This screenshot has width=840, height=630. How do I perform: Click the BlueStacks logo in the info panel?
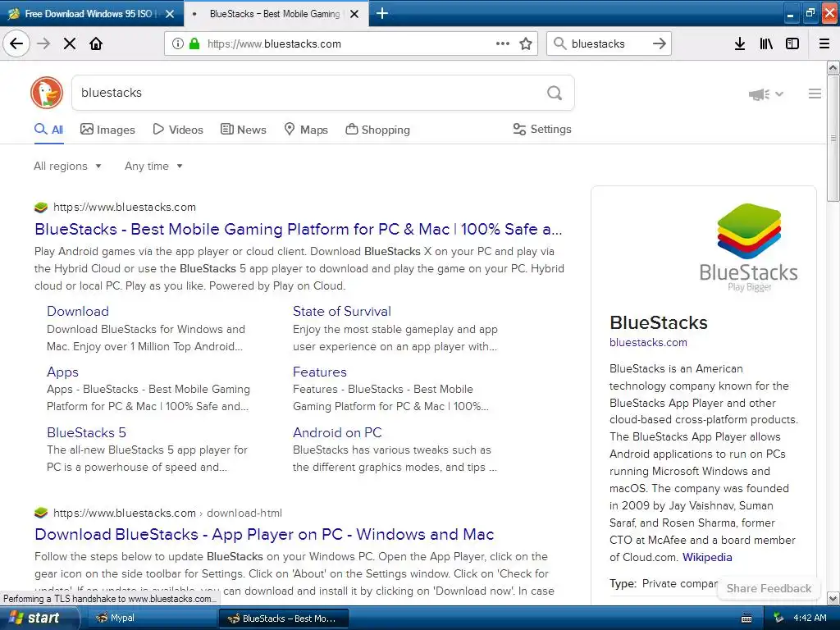tap(749, 247)
